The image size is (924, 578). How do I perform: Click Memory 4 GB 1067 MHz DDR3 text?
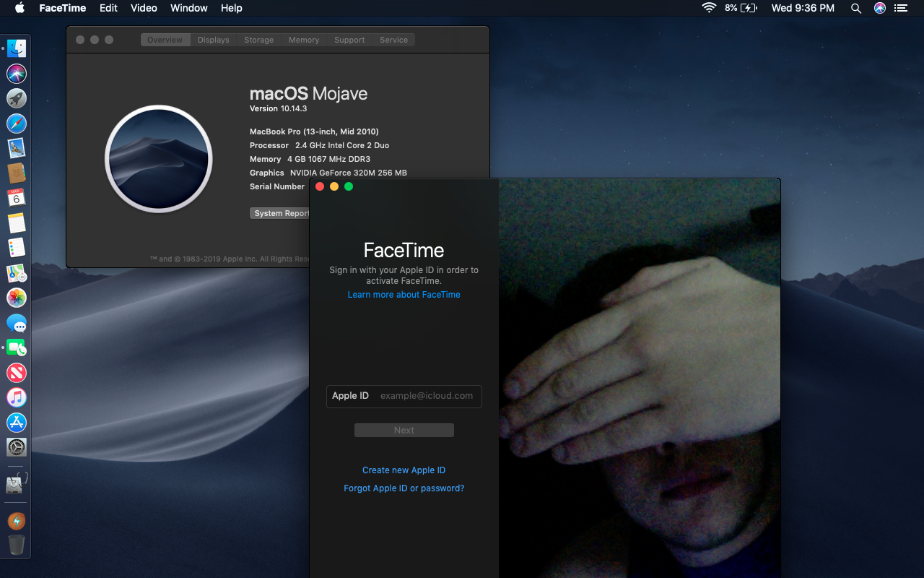click(x=310, y=159)
